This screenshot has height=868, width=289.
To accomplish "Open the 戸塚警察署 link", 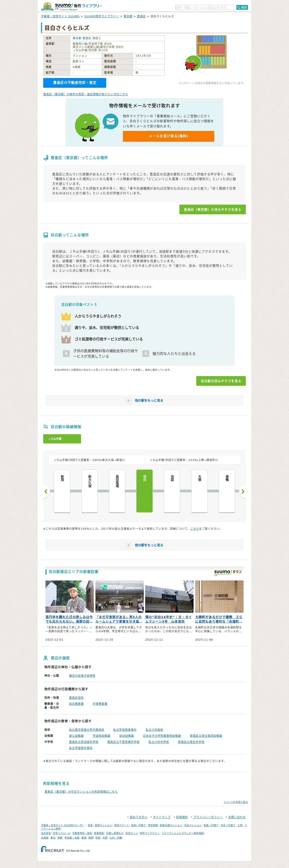I will point(100,704).
